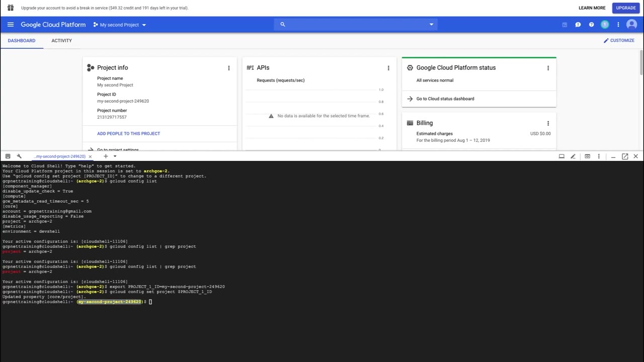Click the gift icon in the trial banner
The width and height of the screenshot is (644, 362).
pos(10,8)
